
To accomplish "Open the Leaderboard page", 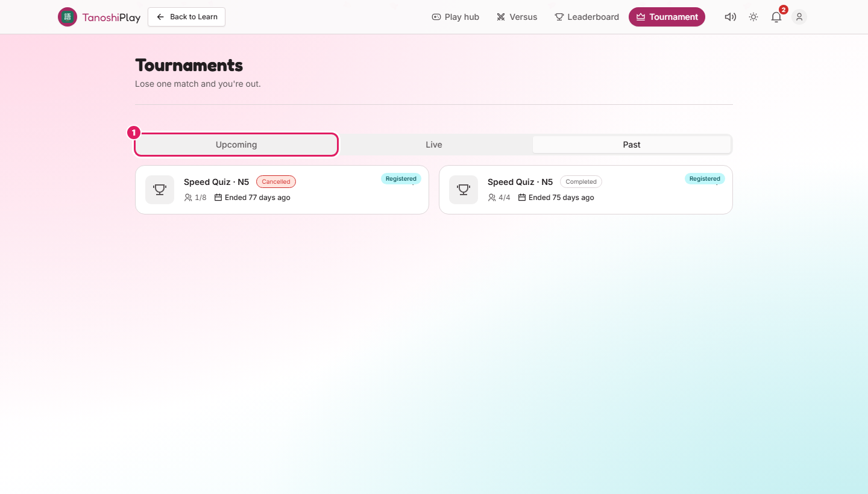I will point(587,17).
